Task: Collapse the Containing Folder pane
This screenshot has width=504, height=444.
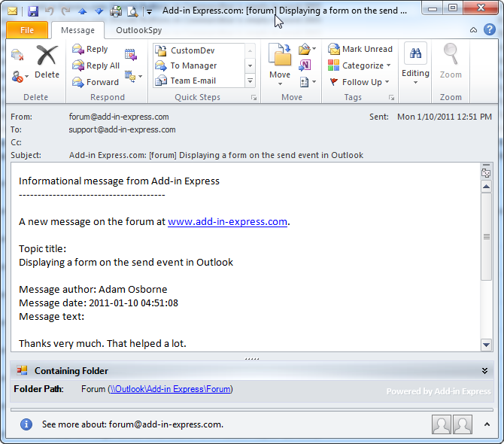Action: point(484,371)
